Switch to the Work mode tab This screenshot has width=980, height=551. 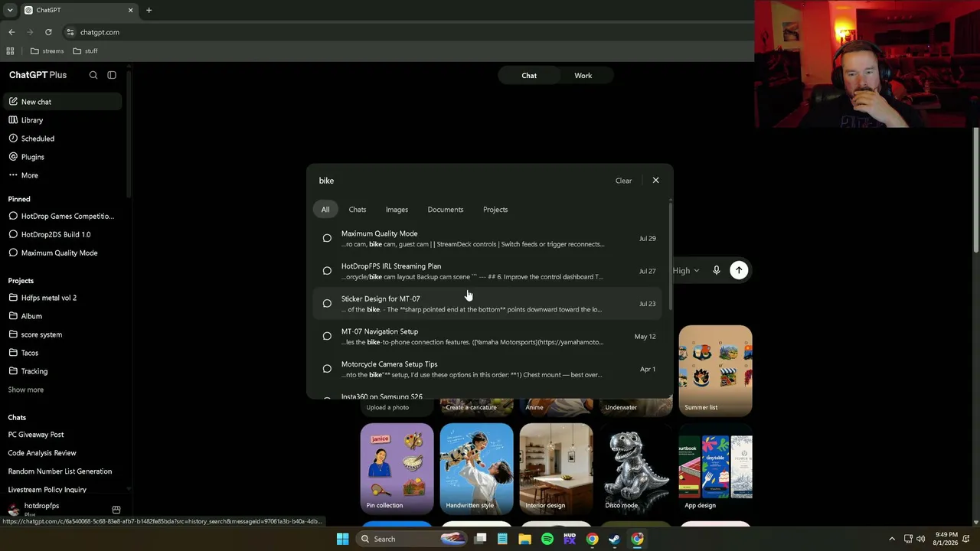point(583,76)
